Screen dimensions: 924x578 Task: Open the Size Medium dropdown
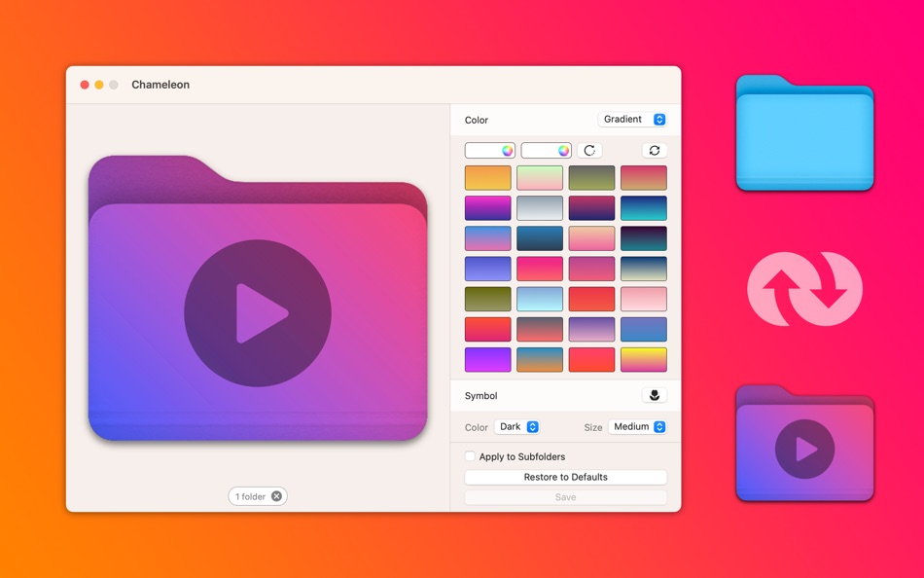coord(638,426)
